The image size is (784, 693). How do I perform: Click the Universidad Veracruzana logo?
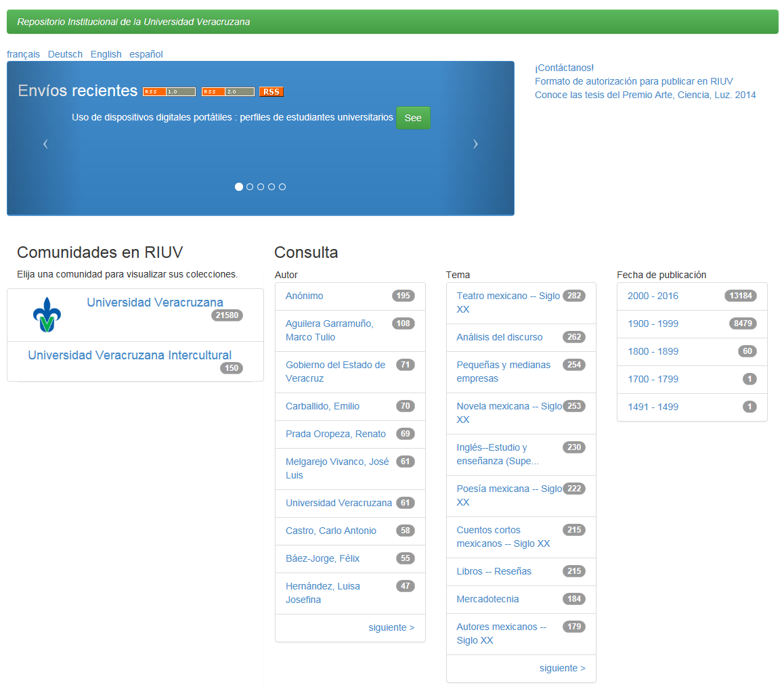pos(47,315)
